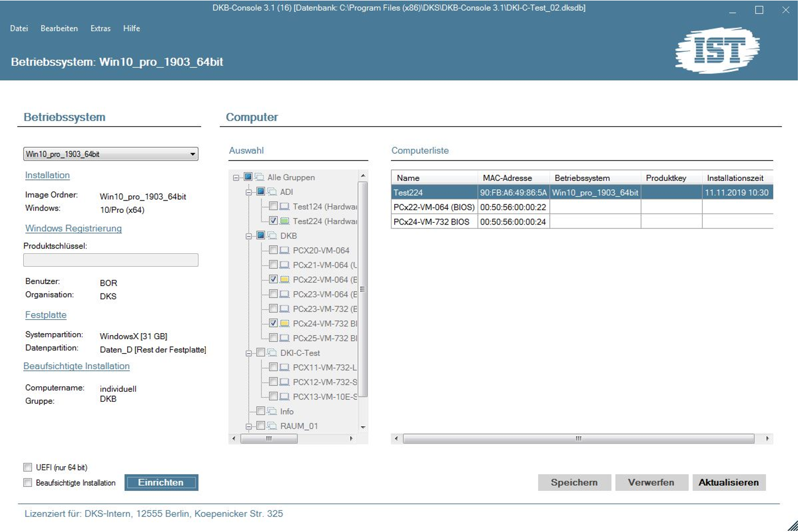
Task: Click the Alle Gruppen group icon
Action: pyautogui.click(x=259, y=177)
